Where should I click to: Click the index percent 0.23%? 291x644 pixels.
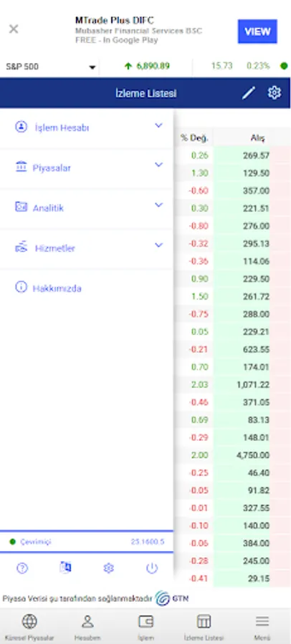pyautogui.click(x=258, y=66)
